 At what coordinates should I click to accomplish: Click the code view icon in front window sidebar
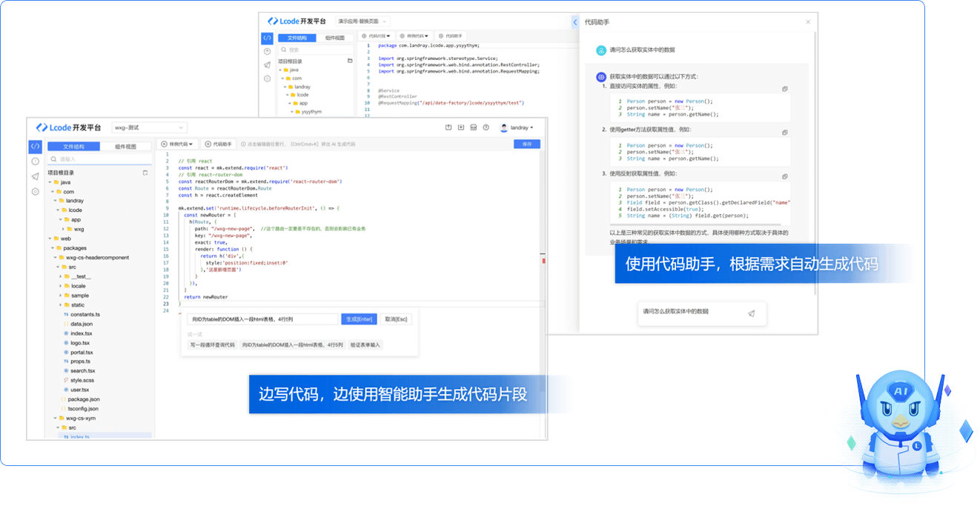[x=35, y=146]
